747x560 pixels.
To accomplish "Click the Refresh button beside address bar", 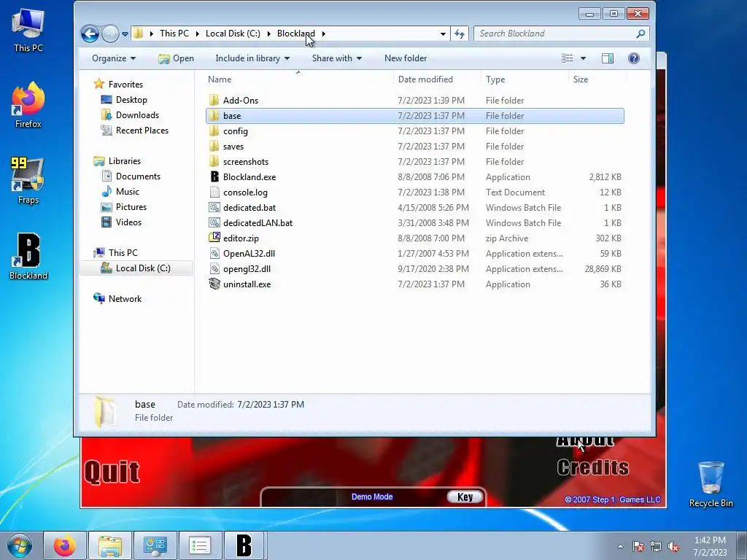I will tap(460, 34).
